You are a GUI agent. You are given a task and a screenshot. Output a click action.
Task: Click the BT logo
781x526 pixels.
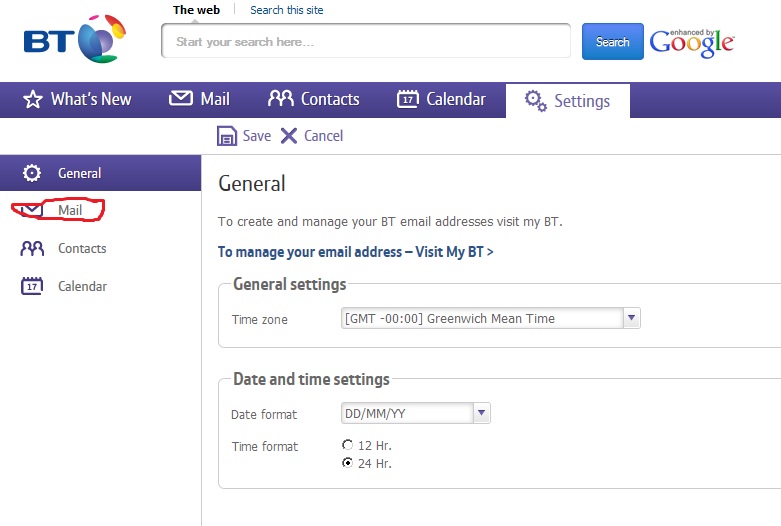point(75,39)
